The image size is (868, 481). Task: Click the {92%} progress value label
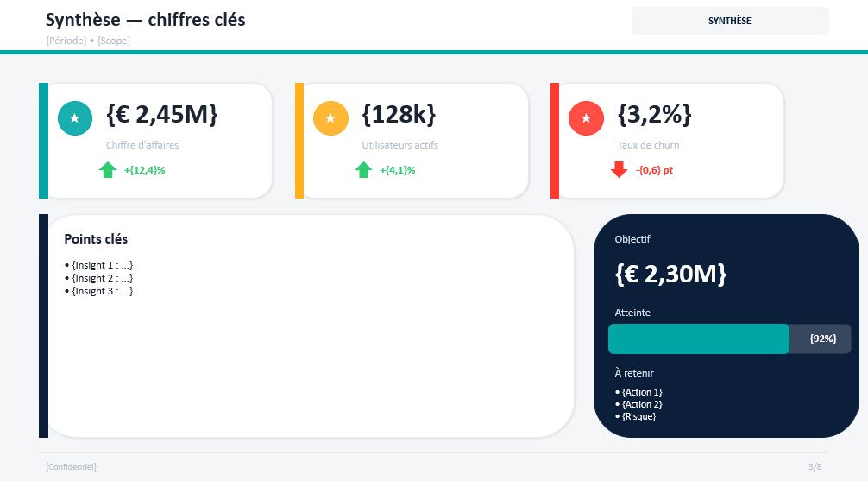point(823,339)
